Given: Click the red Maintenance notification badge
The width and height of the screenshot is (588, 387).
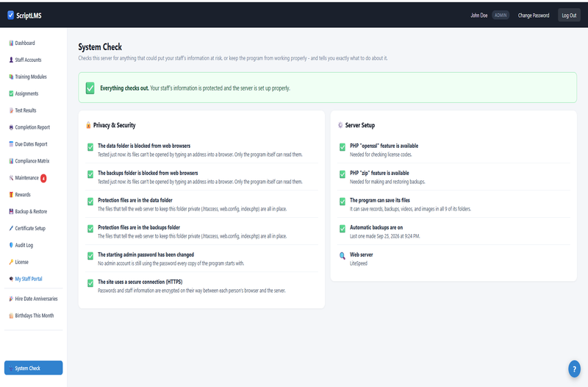Looking at the screenshot, I should point(43,178).
